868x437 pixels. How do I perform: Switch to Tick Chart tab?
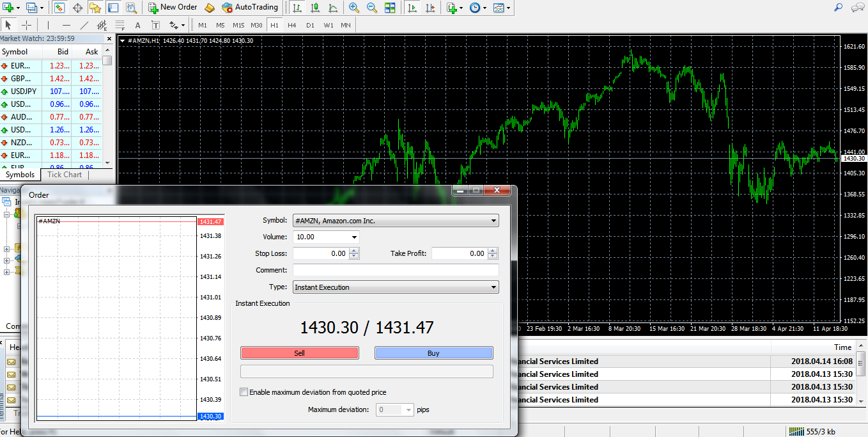65,175
